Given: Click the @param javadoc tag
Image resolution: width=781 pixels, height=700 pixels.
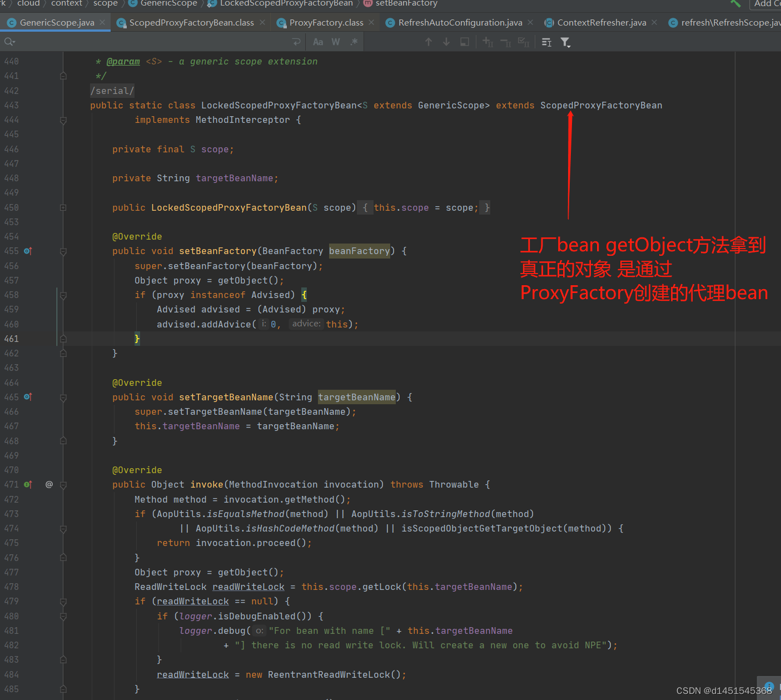Looking at the screenshot, I should click(x=123, y=62).
